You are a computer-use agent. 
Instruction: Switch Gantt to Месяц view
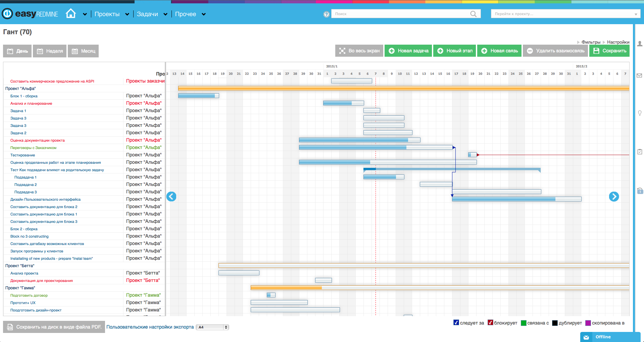tap(83, 51)
